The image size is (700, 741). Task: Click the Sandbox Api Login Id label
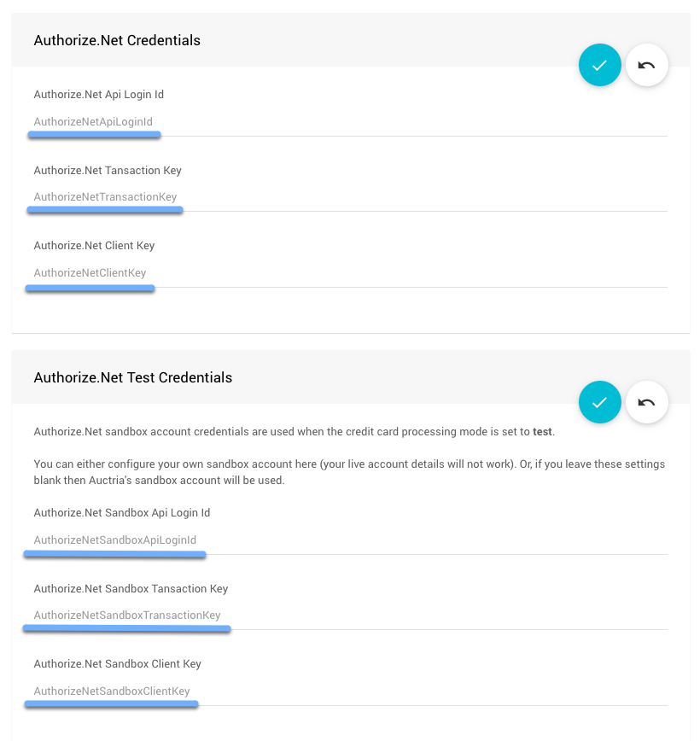point(121,513)
